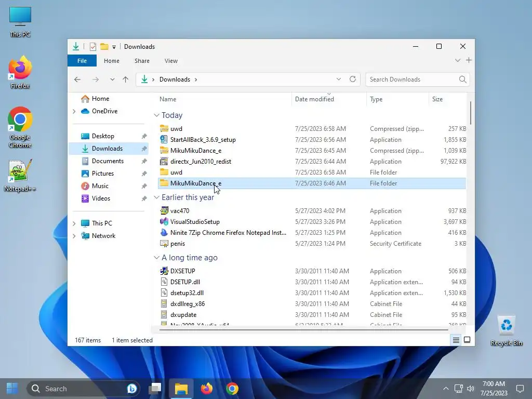Click the Refresh button beside address bar
This screenshot has height=399, width=532.
click(x=353, y=79)
